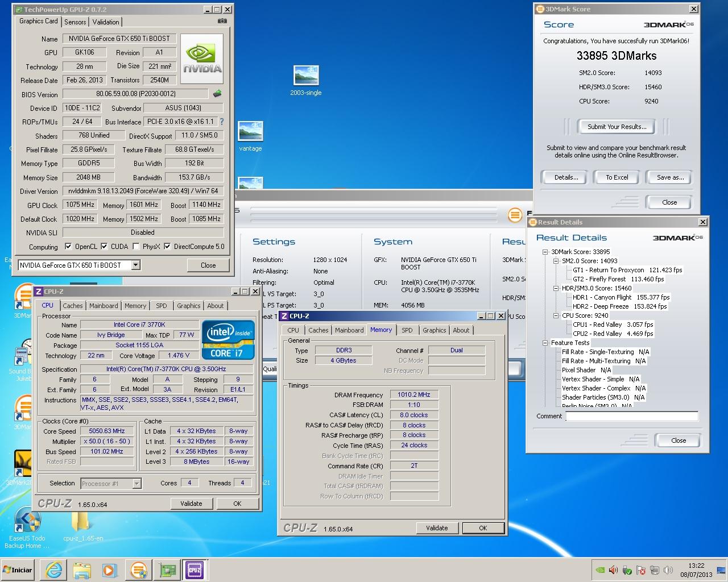The width and height of the screenshot is (728, 582).
Task: Collapse the Feature Tests tree node
Action: tap(545, 343)
